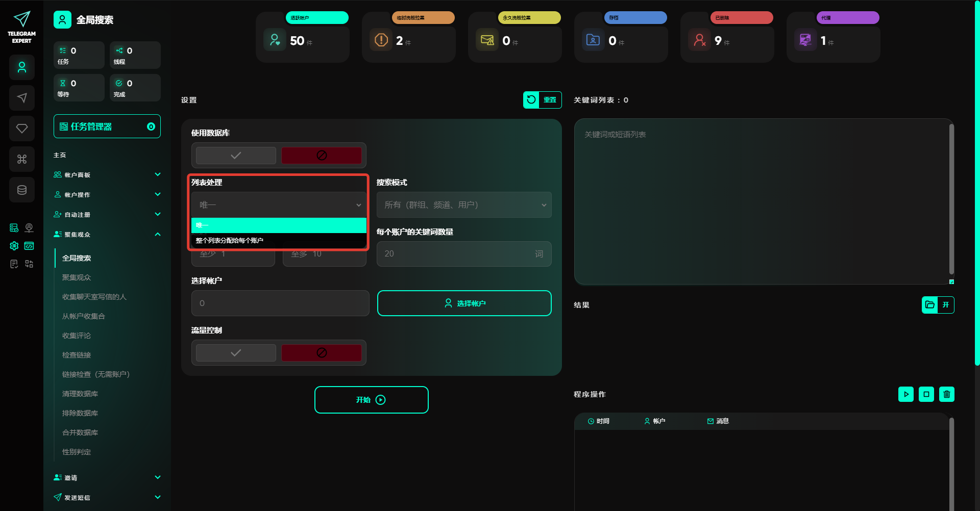The height and width of the screenshot is (511, 980).
Task: Open the diamond icon in left sidebar
Action: (x=22, y=129)
